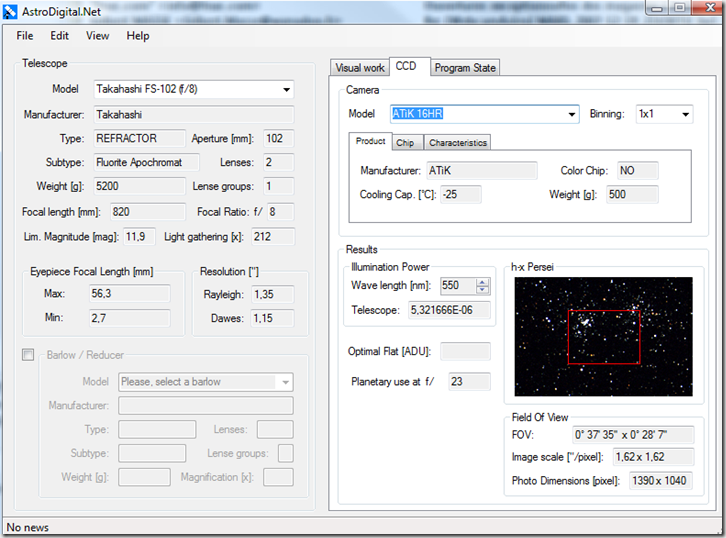
Task: Click the telescope Weight field 5200
Action: (x=139, y=186)
